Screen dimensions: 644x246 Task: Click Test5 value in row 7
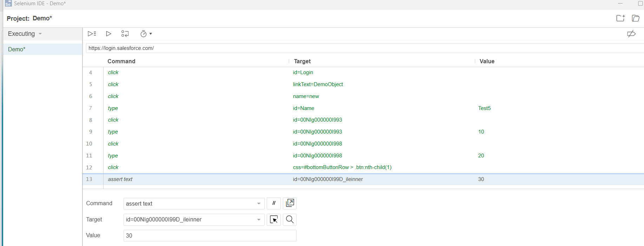coord(484,108)
